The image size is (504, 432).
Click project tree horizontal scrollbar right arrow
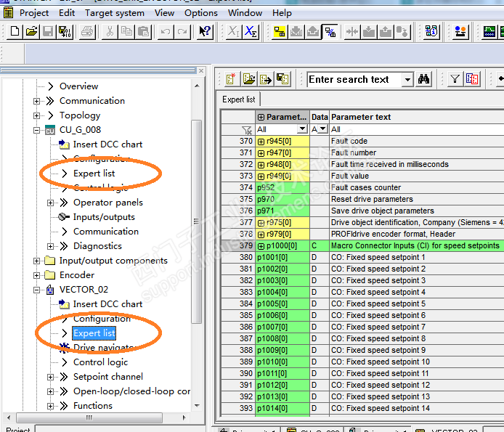click(x=184, y=417)
